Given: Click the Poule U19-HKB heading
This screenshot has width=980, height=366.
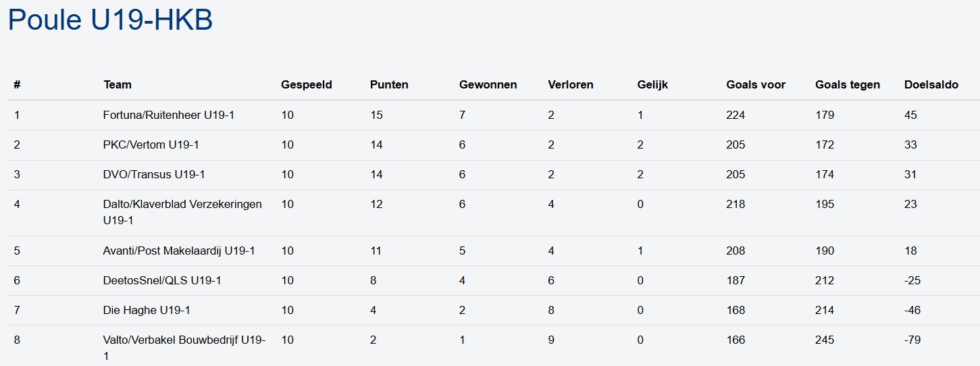Looking at the screenshot, I should 110,20.
